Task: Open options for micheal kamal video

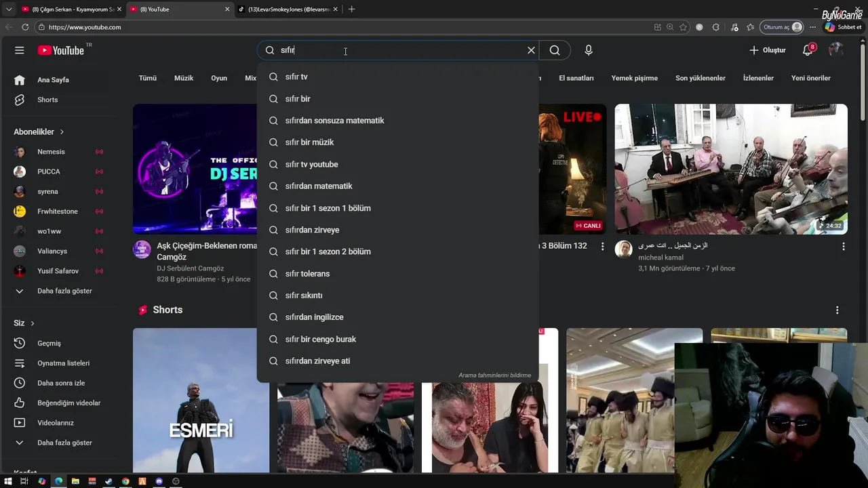Action: 844,247
